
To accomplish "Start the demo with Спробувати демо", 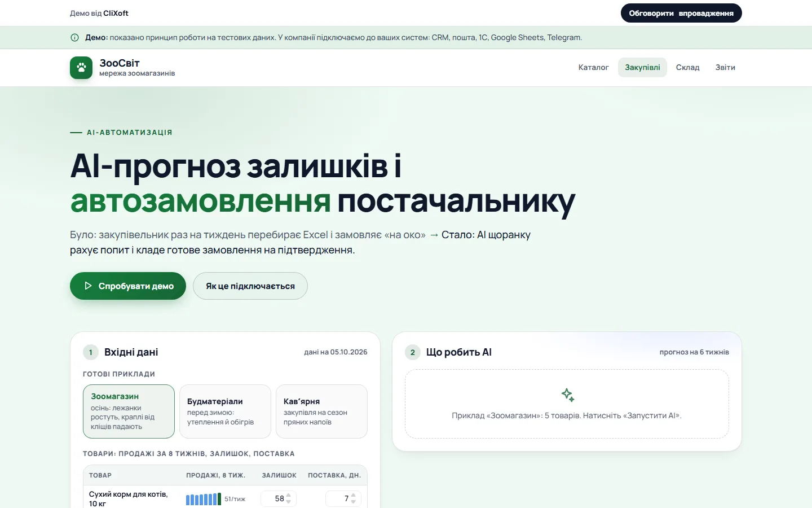I will pos(128,286).
